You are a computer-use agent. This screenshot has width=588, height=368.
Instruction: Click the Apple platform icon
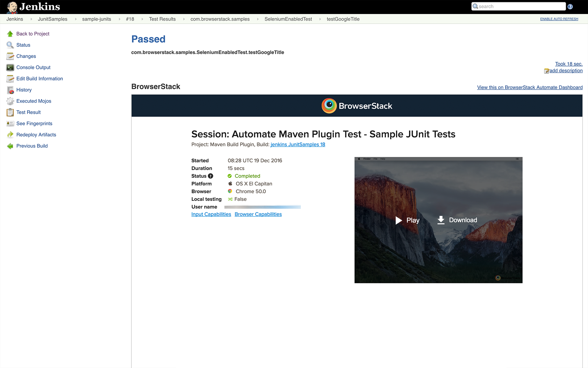(230, 184)
